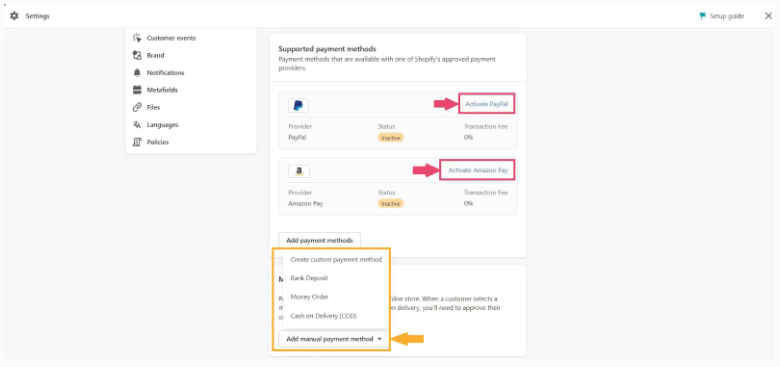Click the Notifications bell icon

(x=137, y=73)
